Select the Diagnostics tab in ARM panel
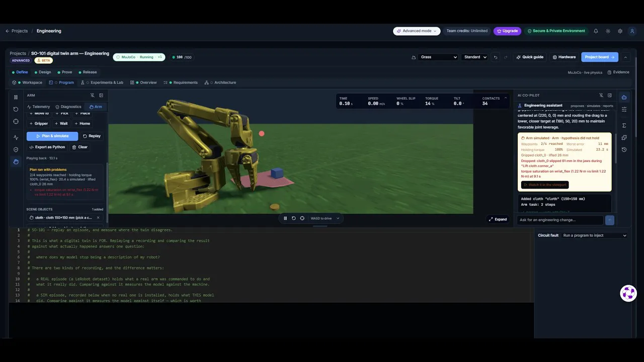Screen dimensions: 644x362 point(68,107)
